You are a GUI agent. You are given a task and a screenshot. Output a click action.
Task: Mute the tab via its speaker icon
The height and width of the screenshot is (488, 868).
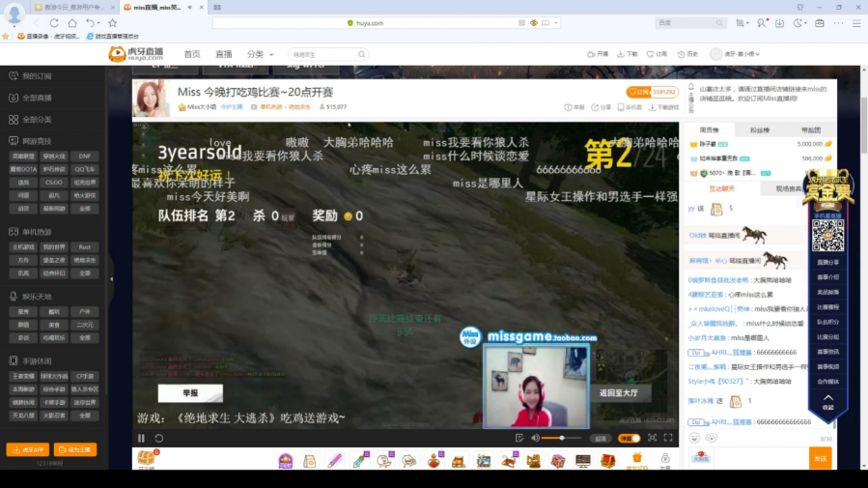pos(190,7)
